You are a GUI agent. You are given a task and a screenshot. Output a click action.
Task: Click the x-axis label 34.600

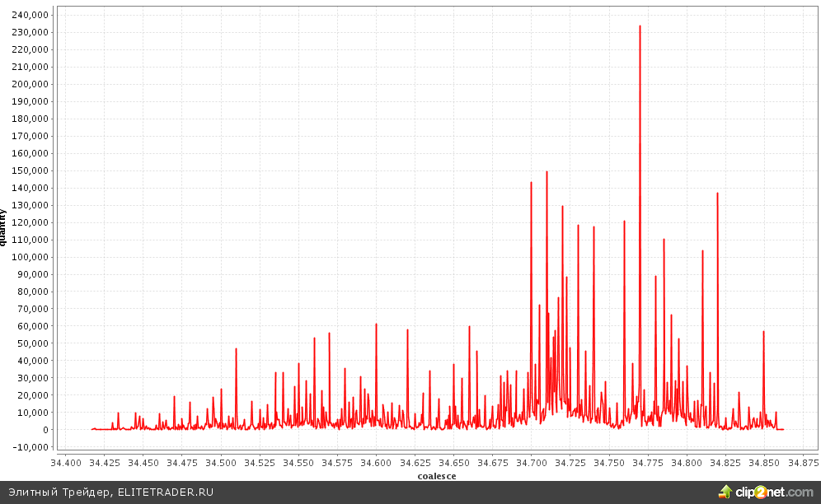pos(376,463)
